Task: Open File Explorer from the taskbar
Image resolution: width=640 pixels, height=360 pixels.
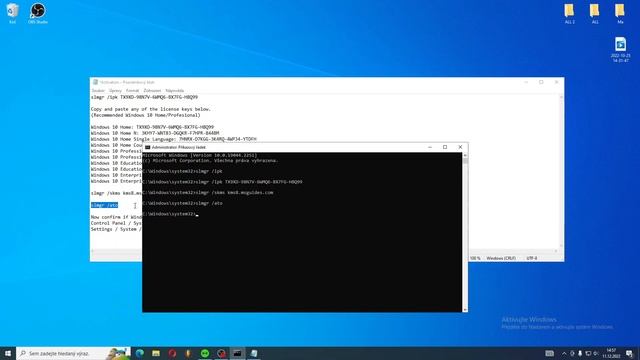Action: pyautogui.click(x=156, y=353)
